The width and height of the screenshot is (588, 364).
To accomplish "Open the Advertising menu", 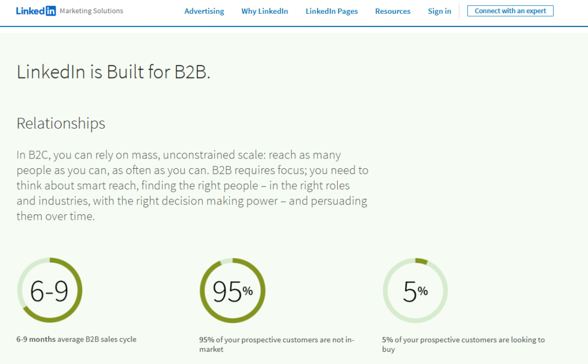I will (x=204, y=11).
